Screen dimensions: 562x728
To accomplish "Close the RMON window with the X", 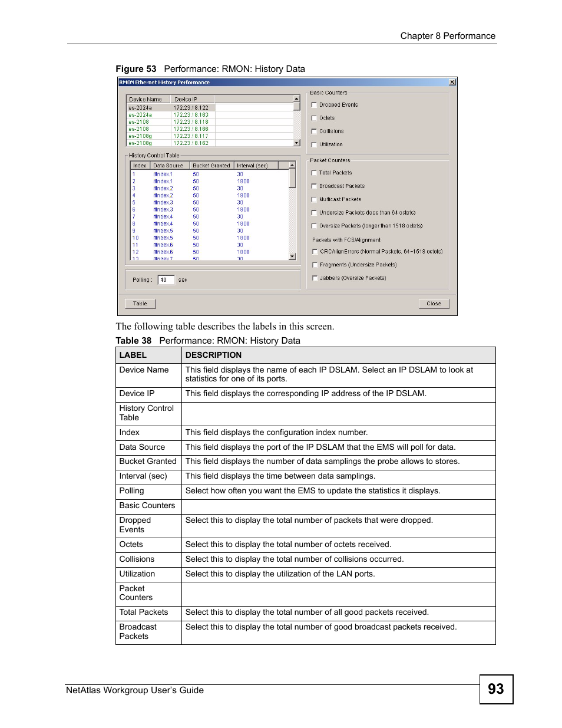I will coord(452,83).
